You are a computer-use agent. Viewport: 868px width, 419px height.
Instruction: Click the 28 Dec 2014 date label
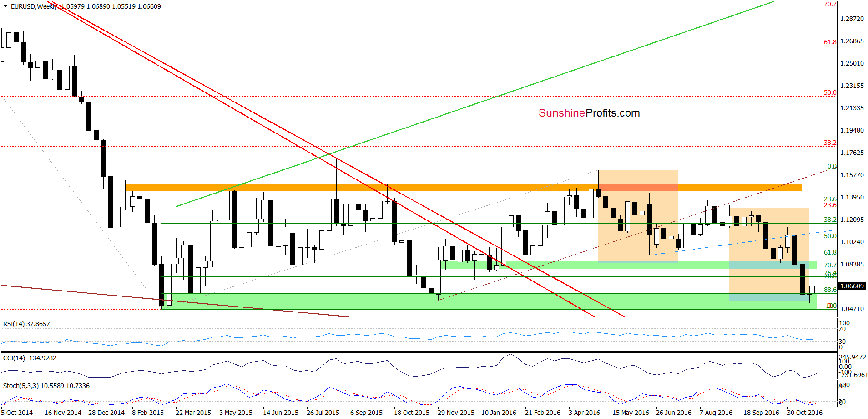pyautogui.click(x=106, y=413)
